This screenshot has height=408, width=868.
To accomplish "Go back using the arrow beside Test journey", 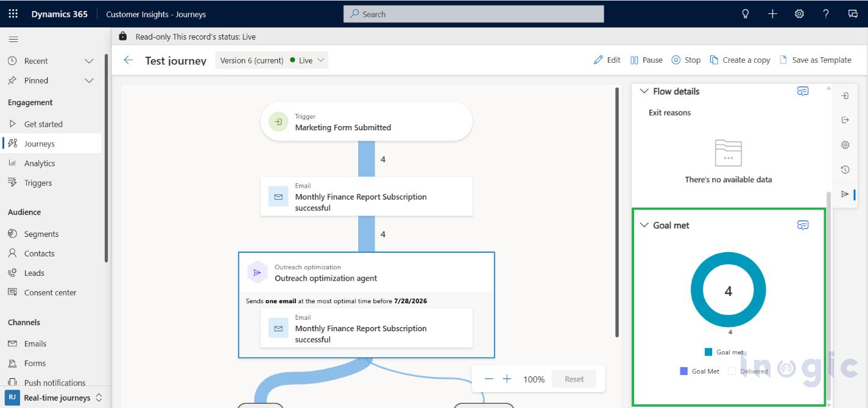I will point(128,60).
